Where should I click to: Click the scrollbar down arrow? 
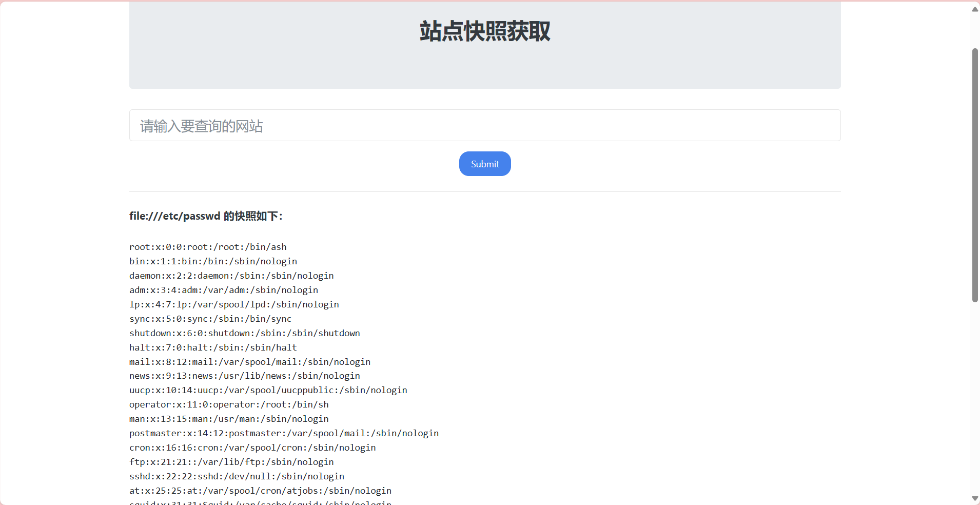tap(975, 498)
